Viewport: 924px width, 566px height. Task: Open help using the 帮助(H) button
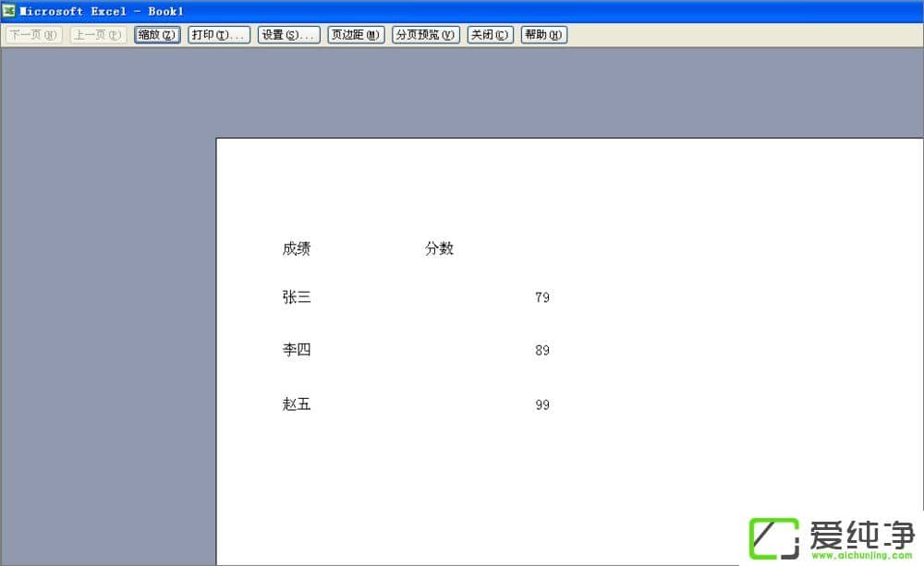pyautogui.click(x=543, y=35)
